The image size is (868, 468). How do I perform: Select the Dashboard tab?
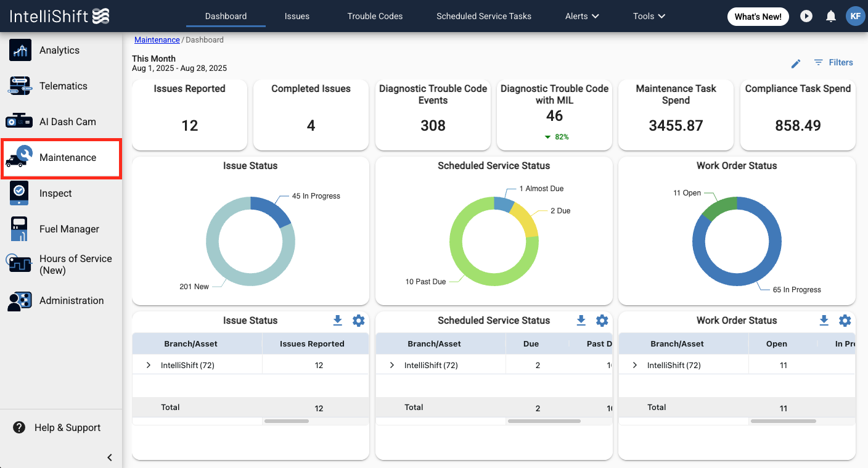226,16
